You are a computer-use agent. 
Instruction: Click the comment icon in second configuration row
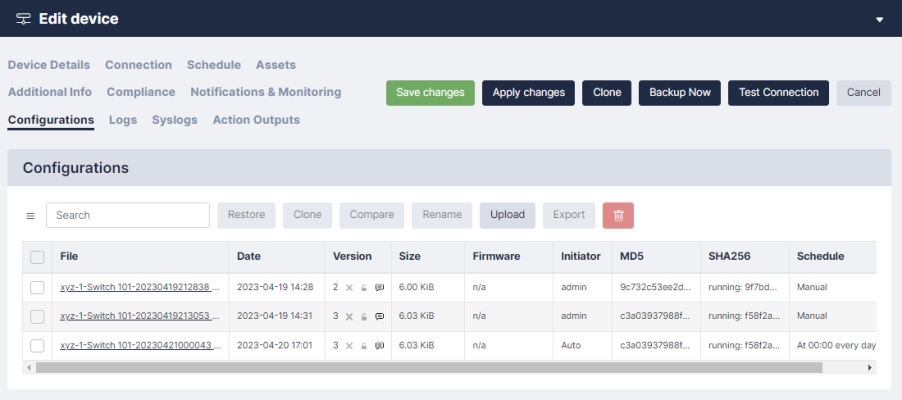(379, 317)
